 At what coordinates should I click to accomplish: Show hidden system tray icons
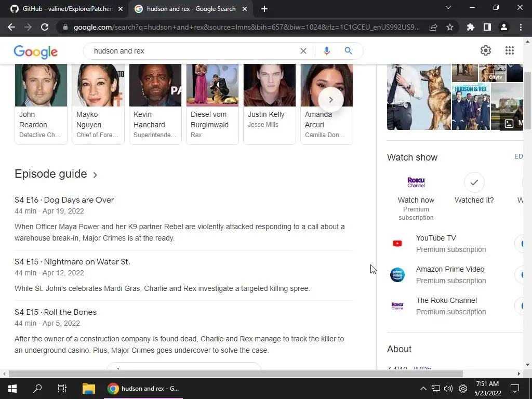423,389
